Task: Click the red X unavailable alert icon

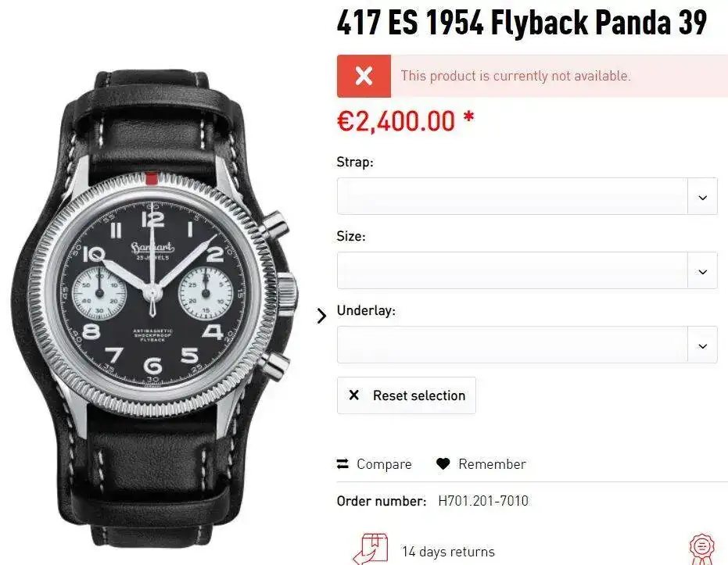Action: (364, 76)
